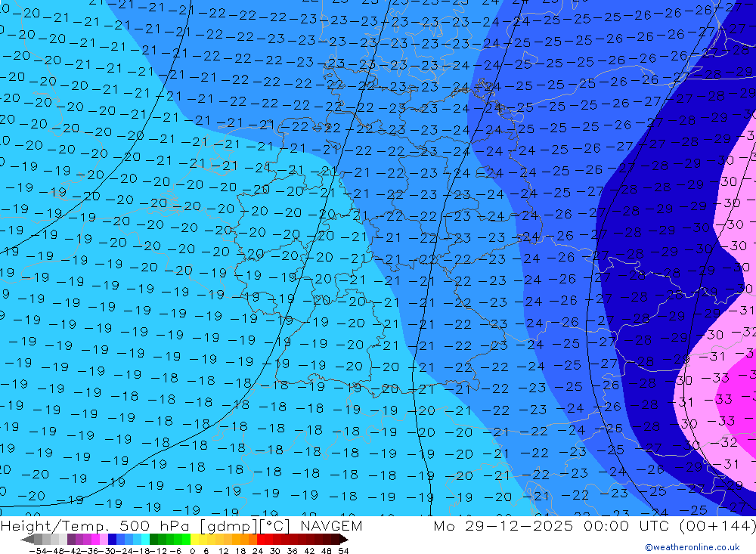
Task: Click the '-30' legend value
Action: pos(107,551)
